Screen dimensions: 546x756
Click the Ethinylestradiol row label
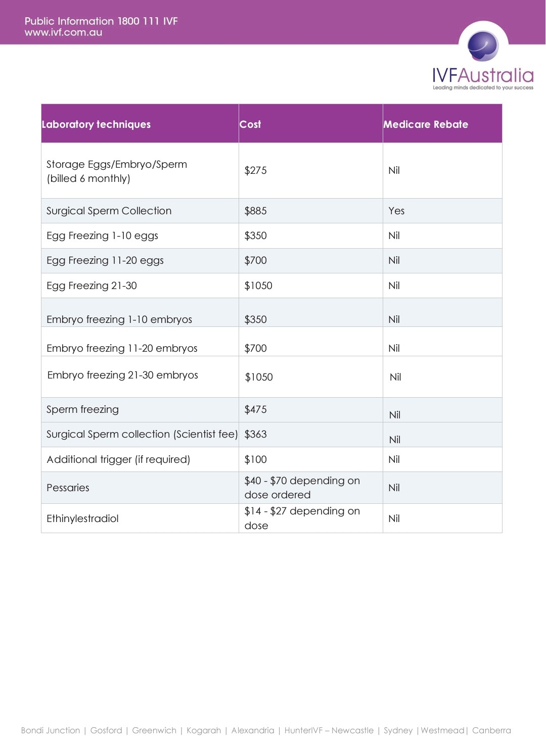pyautogui.click(x=82, y=518)
